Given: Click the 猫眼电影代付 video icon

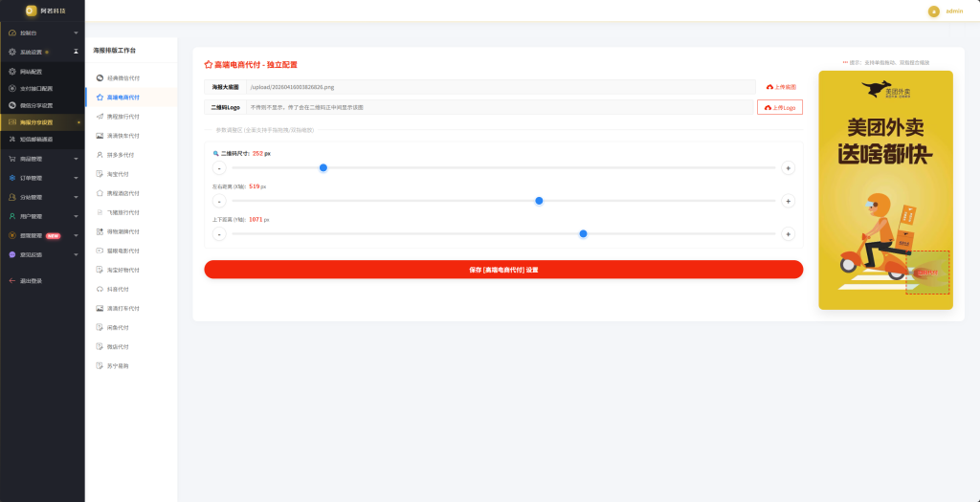Looking at the screenshot, I should tap(100, 251).
